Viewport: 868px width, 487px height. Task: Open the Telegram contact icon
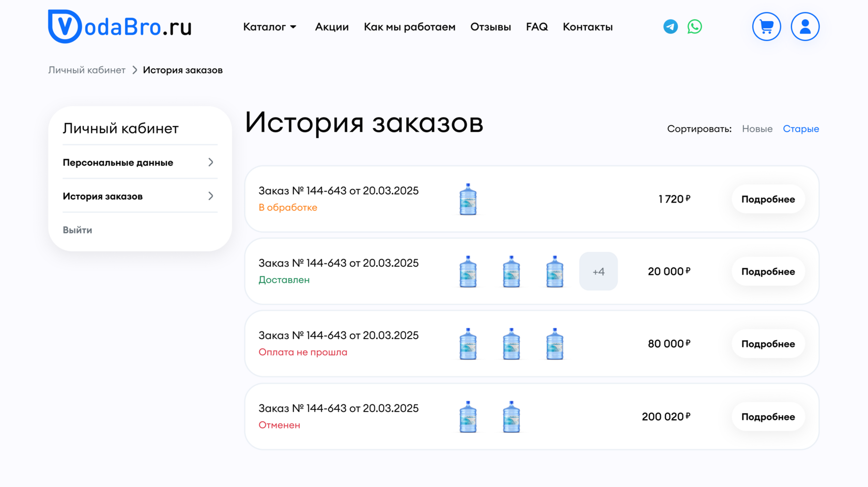click(x=670, y=26)
